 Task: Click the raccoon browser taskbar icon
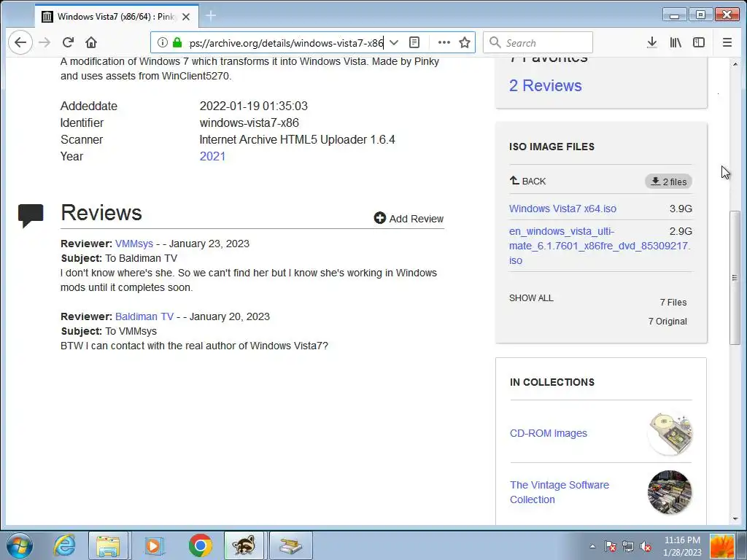pyautogui.click(x=244, y=545)
